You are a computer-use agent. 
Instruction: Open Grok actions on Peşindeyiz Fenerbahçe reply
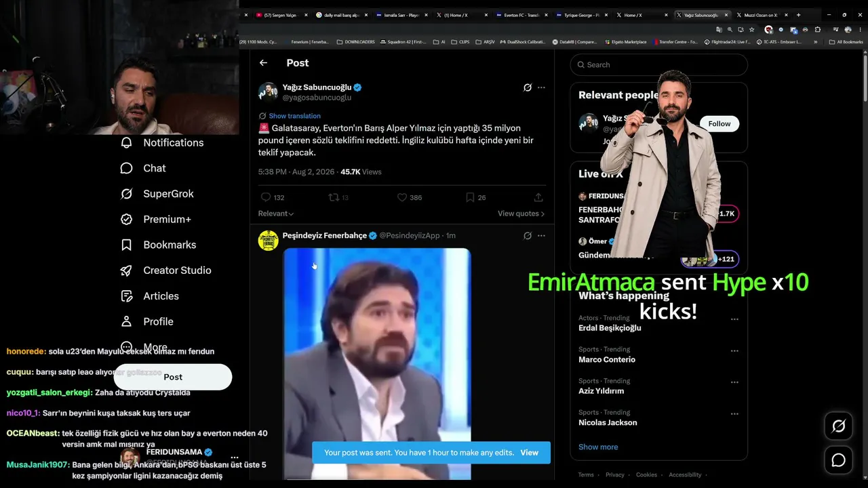point(528,236)
